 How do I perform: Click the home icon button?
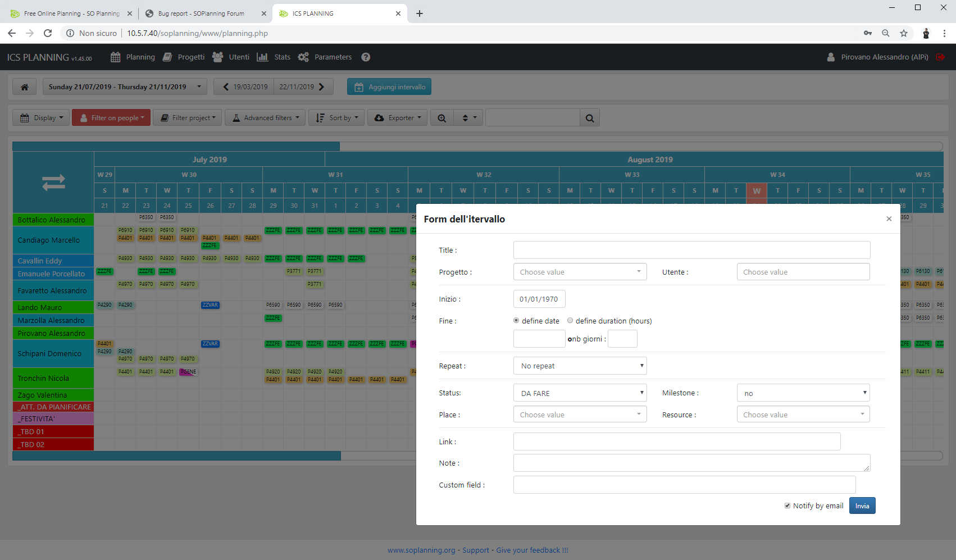tap(25, 87)
